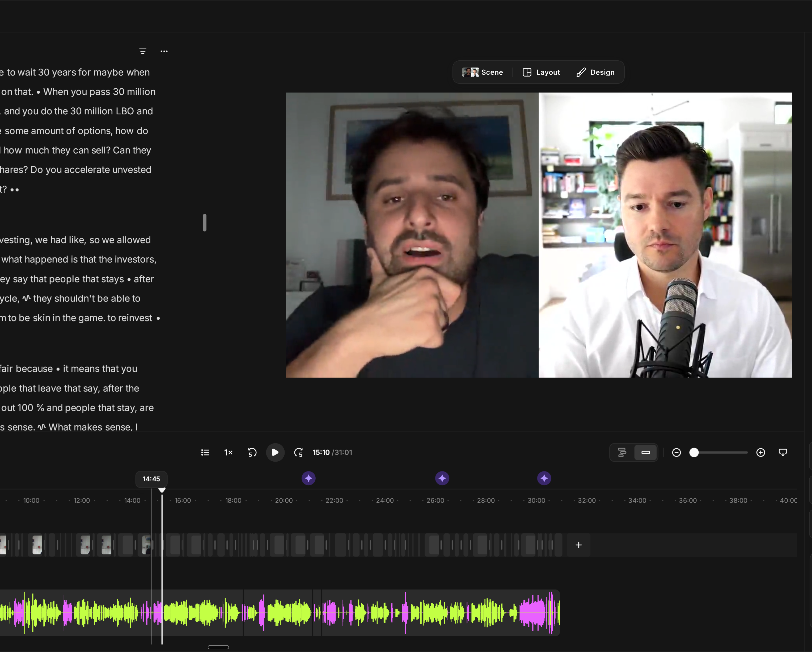Image resolution: width=812 pixels, height=652 pixels.
Task: Click transcript line 'When you pass 30 million'
Action: point(99,91)
